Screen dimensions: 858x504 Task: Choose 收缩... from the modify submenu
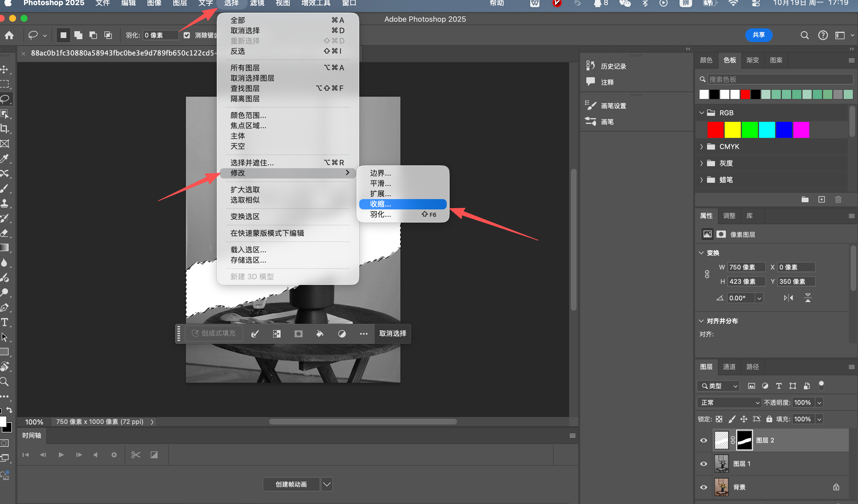point(403,204)
